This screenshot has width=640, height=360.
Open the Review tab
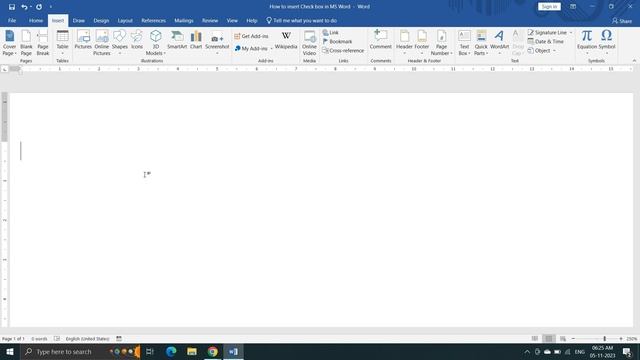(210, 20)
